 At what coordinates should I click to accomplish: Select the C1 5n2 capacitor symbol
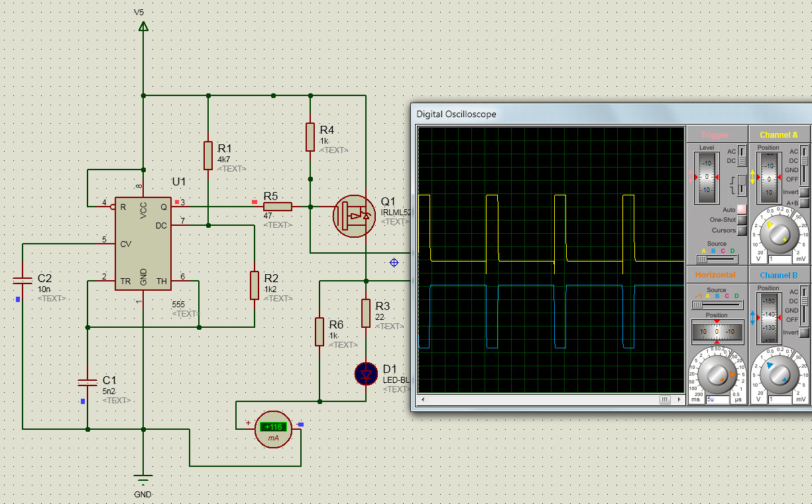pos(87,382)
